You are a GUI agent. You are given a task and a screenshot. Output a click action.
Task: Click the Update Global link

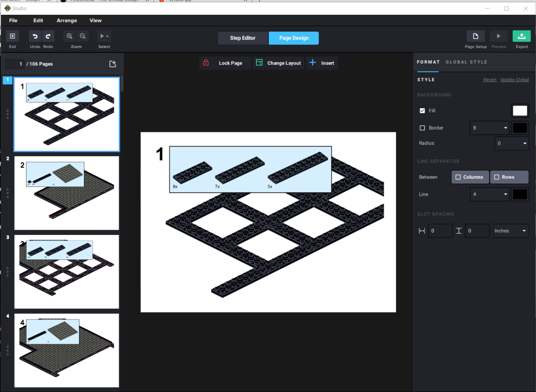coord(514,80)
